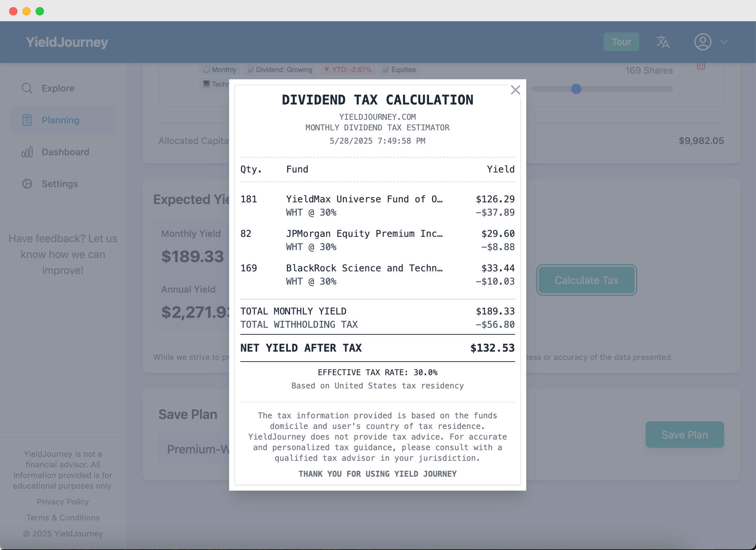
Task: Click the feedback prompt text
Action: click(x=63, y=254)
